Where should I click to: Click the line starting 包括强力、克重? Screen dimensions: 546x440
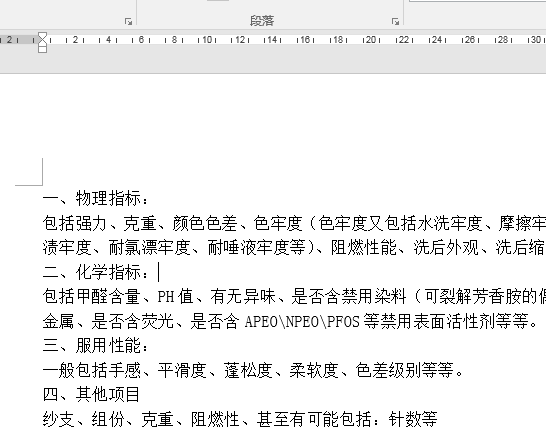(x=294, y=223)
